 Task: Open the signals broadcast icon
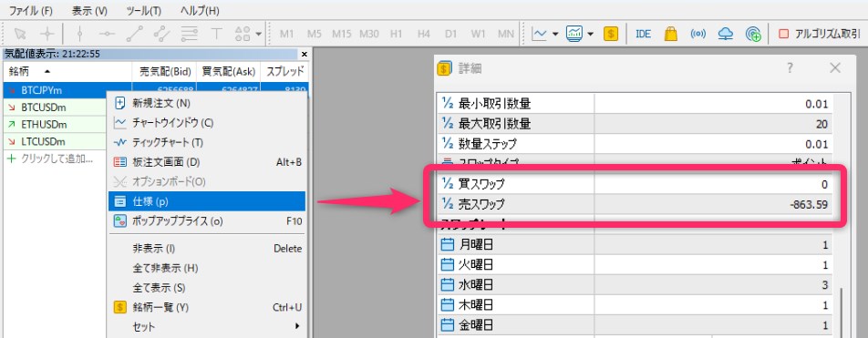[x=698, y=34]
